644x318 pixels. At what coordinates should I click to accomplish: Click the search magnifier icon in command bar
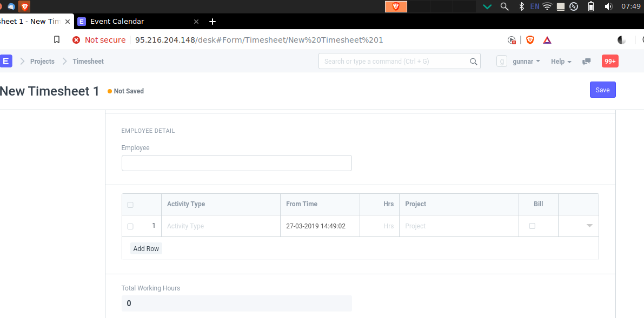coord(474,62)
